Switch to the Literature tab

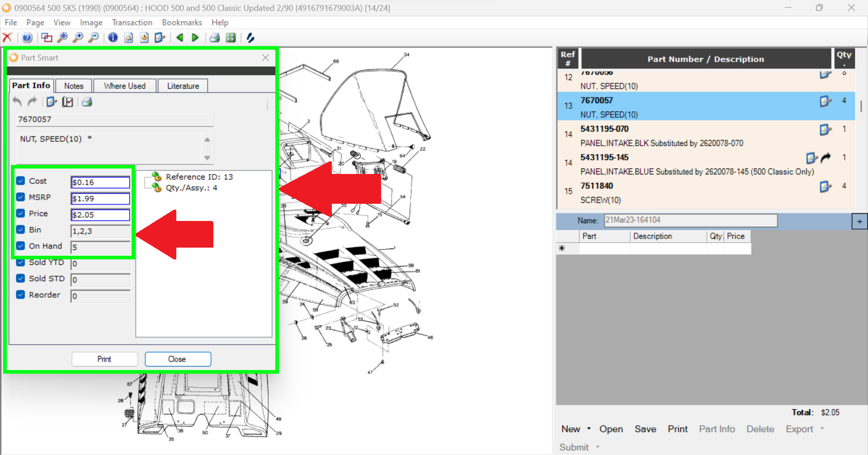tap(183, 86)
